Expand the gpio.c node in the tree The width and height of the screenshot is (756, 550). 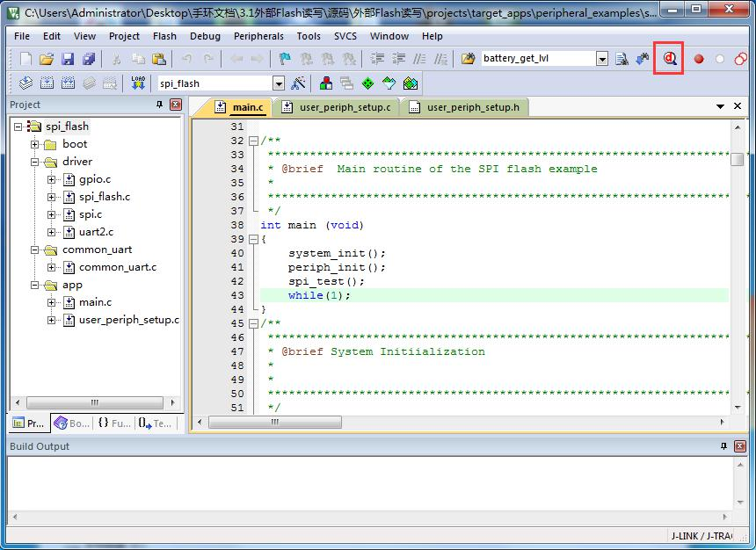[52, 180]
